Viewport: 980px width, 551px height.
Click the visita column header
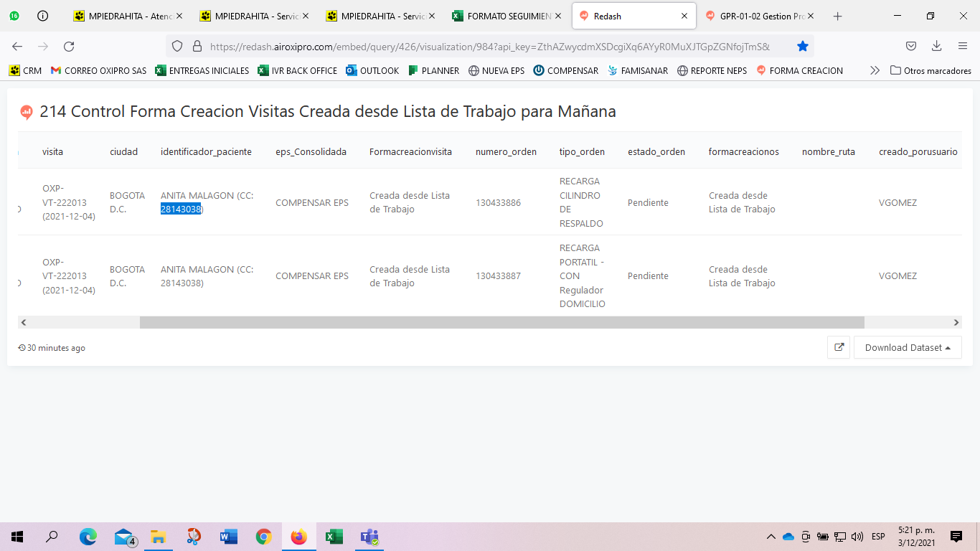click(x=52, y=151)
